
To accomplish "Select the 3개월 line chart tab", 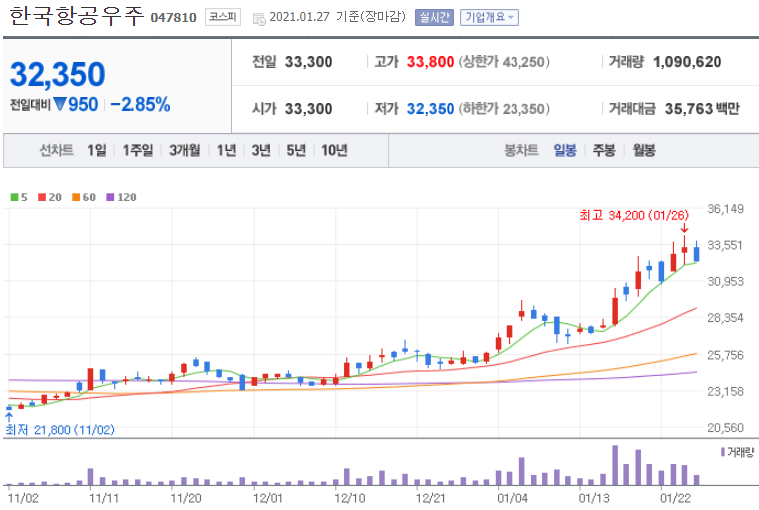I will point(184,150).
